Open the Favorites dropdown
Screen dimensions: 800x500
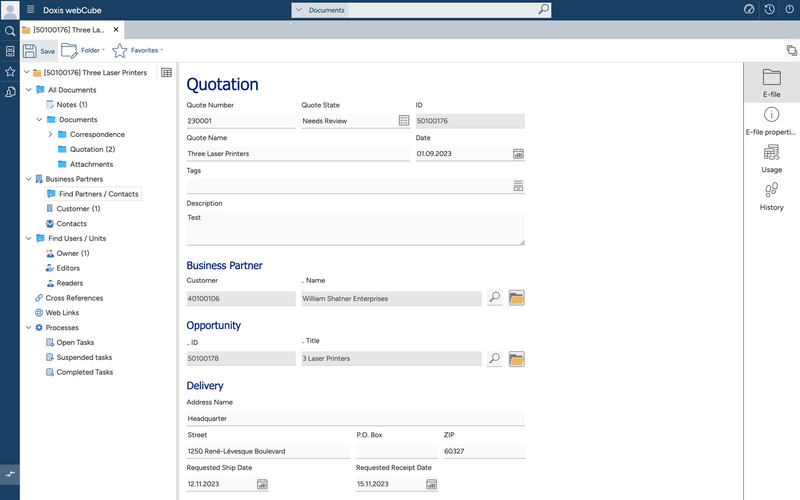[138, 50]
